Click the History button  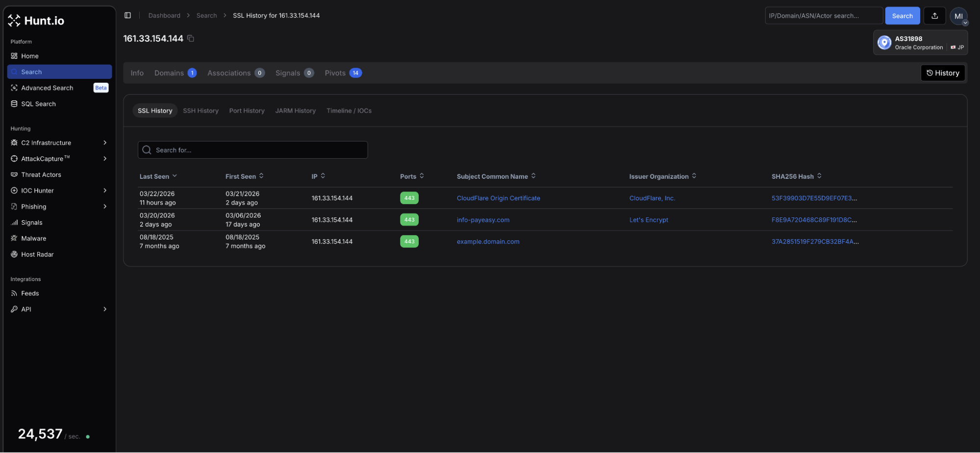click(x=942, y=73)
